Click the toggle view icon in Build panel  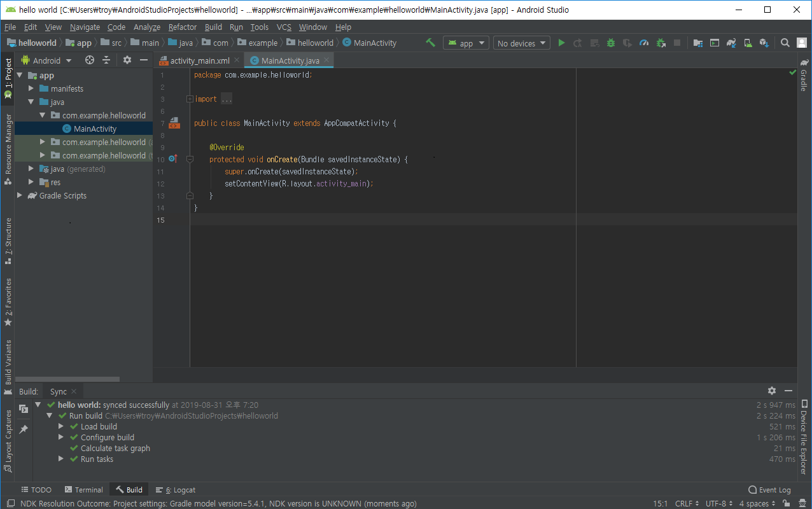[x=24, y=408]
